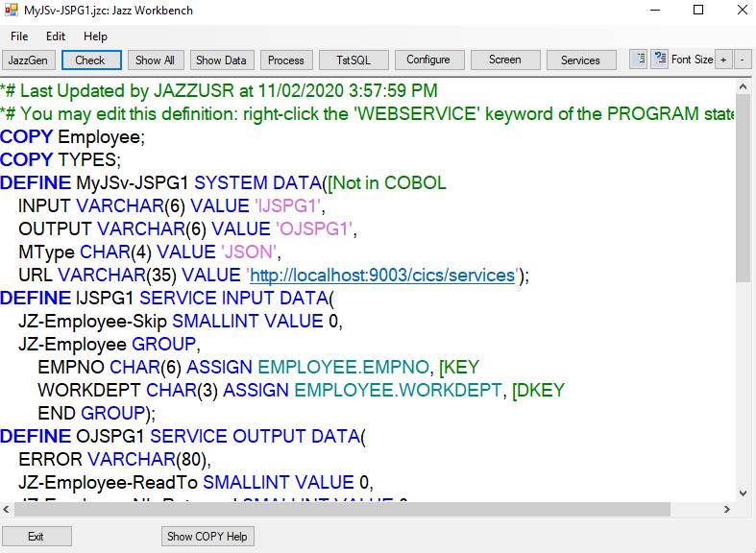The image size is (756, 553).
Task: Click the 'Font Size' label
Action: tap(692, 60)
